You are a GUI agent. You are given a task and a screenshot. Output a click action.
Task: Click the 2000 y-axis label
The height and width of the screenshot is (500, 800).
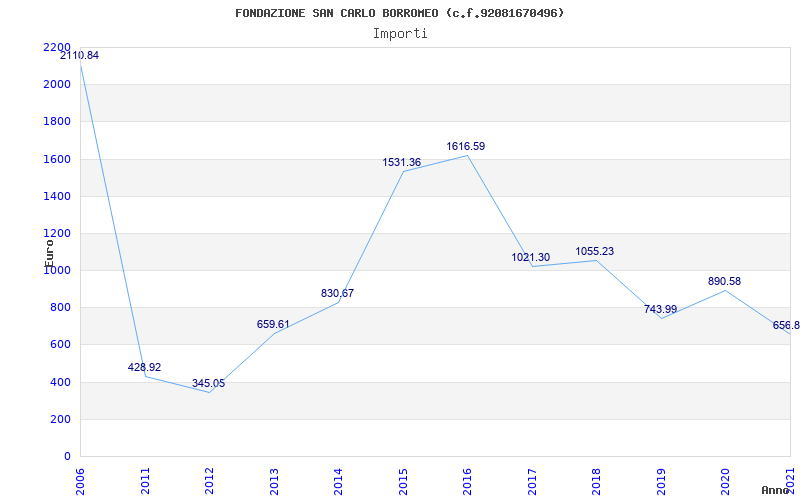click(x=57, y=84)
